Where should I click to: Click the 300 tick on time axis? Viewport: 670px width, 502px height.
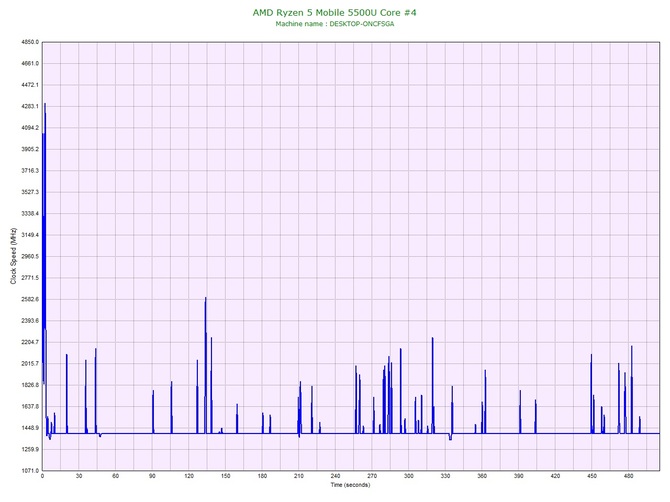[x=408, y=476]
